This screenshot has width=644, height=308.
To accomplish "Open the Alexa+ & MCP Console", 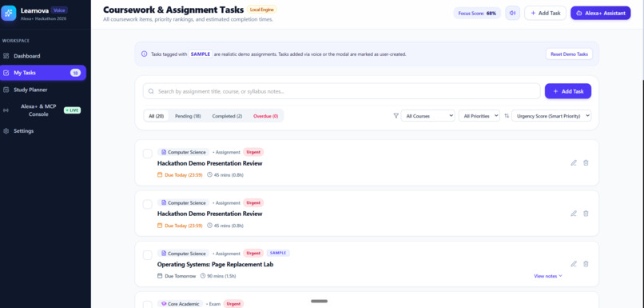I will click(x=43, y=110).
